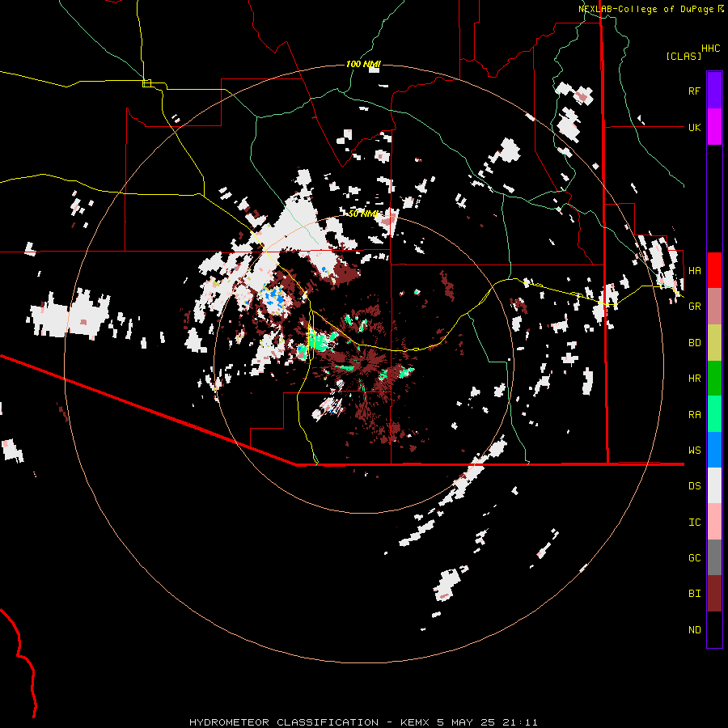
Task: Click the WS legend label
Action: (694, 450)
